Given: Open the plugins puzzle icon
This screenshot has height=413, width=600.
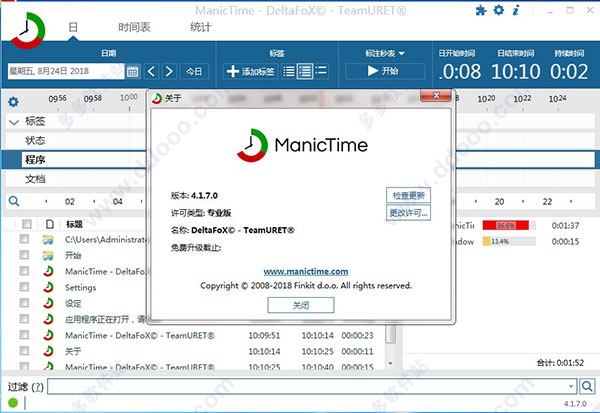Looking at the screenshot, I should coord(481,10).
